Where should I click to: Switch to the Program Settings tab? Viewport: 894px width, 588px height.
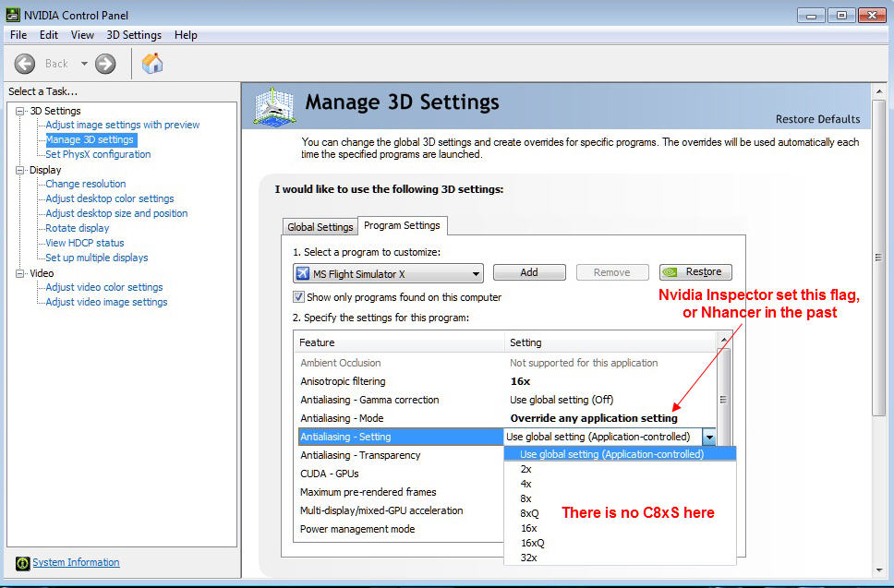402,225
